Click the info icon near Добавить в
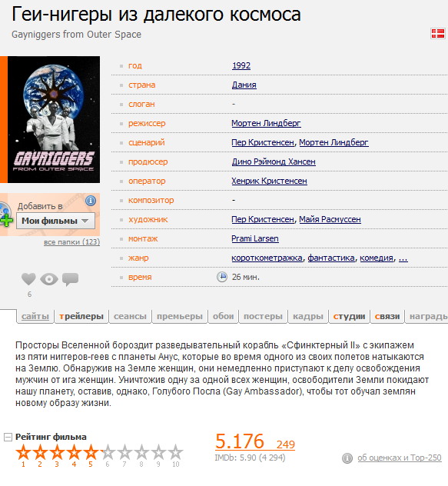 pos(91,201)
